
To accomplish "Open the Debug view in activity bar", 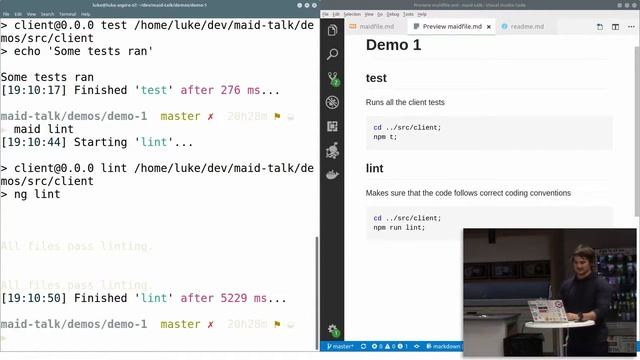I will coord(332,102).
